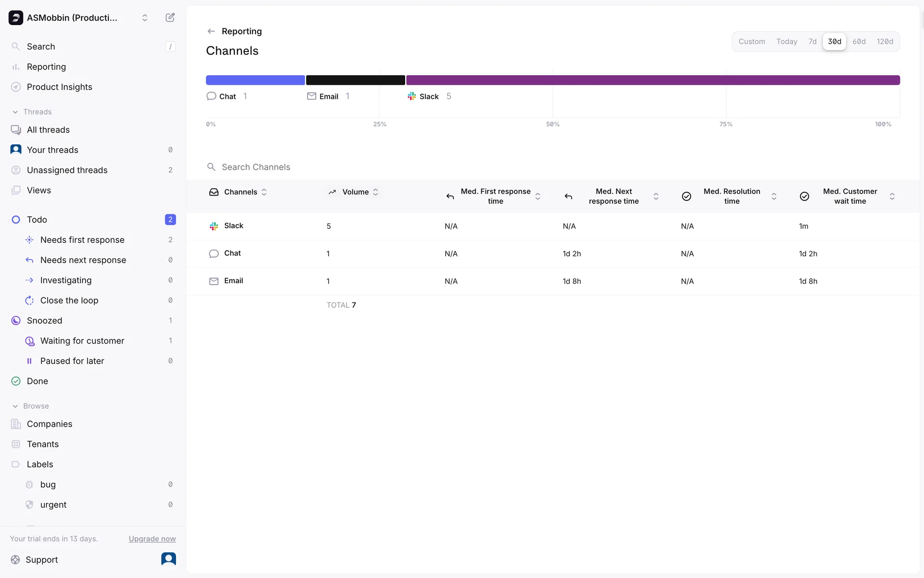Viewport: 924px width, 578px height.
Task: Focus the Search Channels field
Action: [x=256, y=167]
